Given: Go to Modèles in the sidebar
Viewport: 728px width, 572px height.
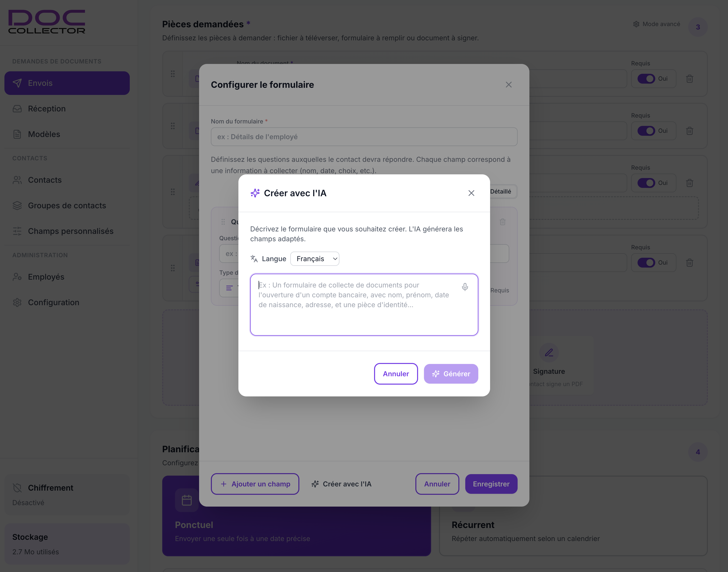Looking at the screenshot, I should click(44, 134).
